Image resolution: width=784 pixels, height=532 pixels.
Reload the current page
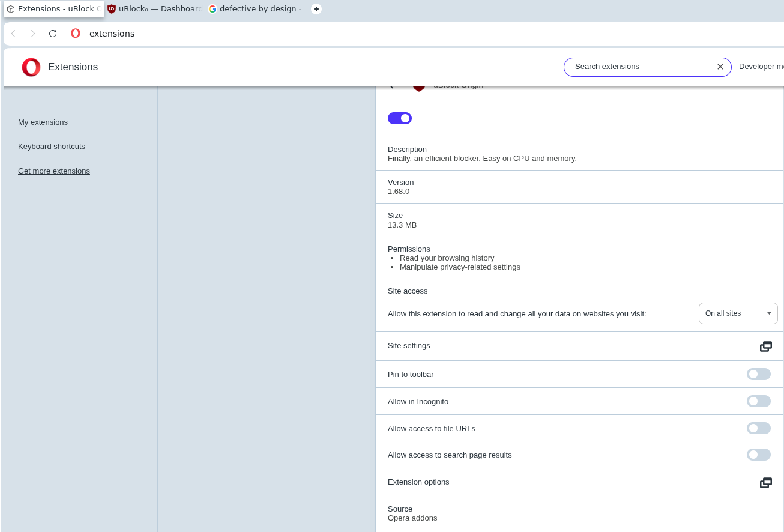click(53, 34)
